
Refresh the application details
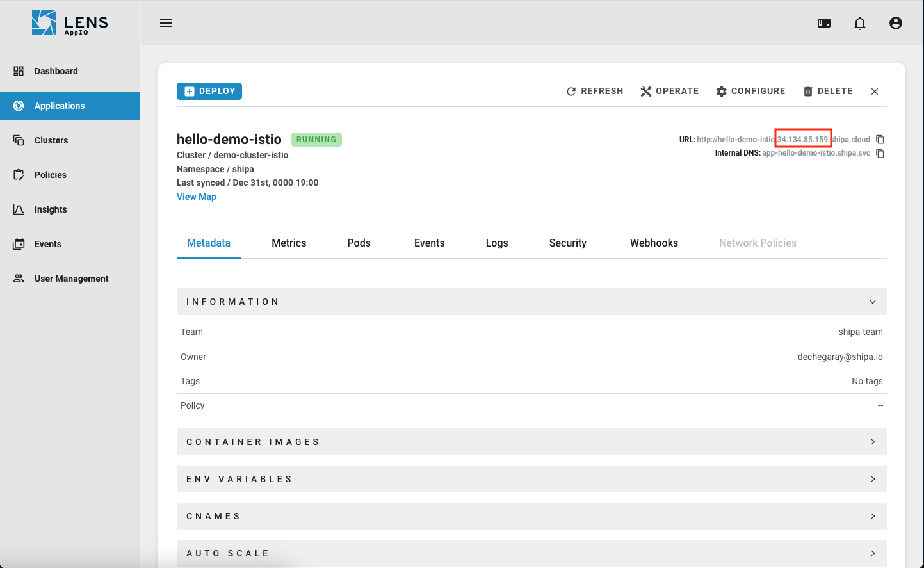(x=595, y=92)
